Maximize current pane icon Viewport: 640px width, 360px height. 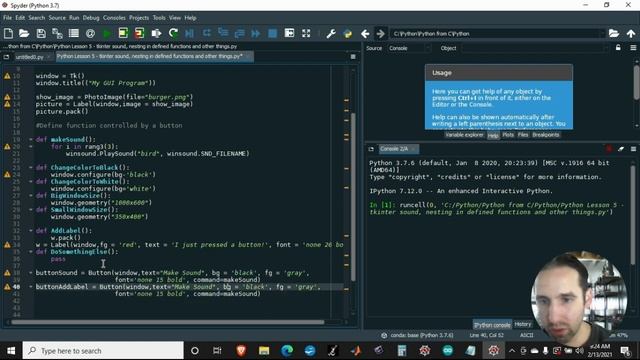289,33
